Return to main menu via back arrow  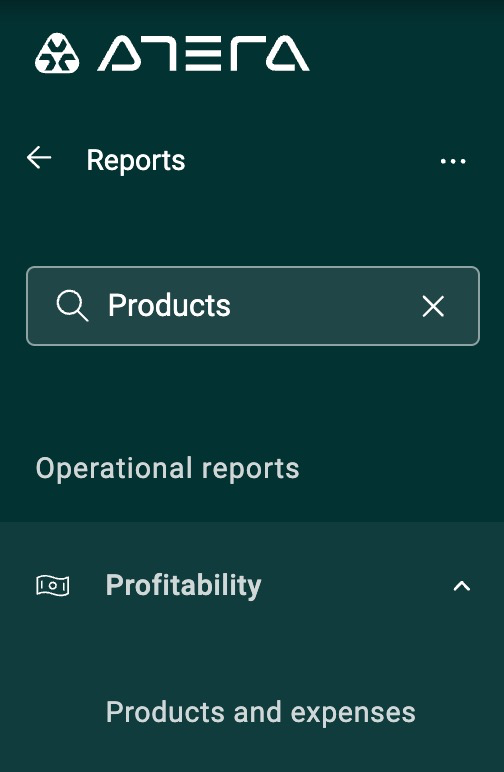[x=39, y=158]
